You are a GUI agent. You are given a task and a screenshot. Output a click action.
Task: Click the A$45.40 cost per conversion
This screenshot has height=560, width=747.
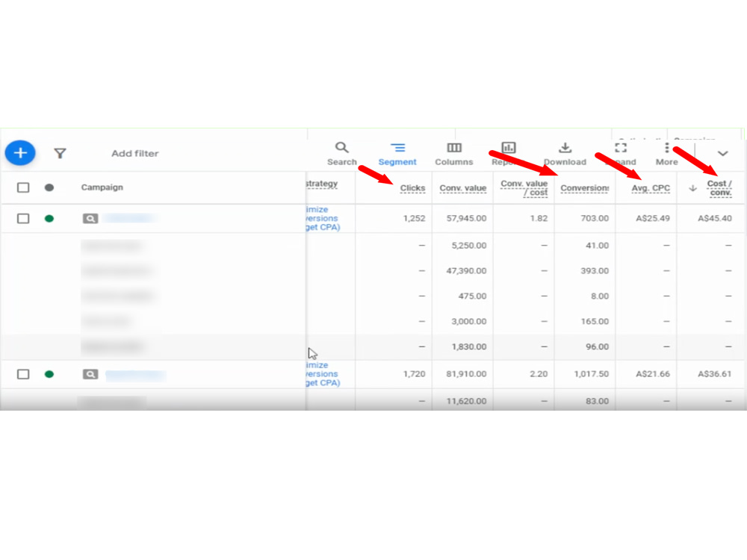pos(715,218)
